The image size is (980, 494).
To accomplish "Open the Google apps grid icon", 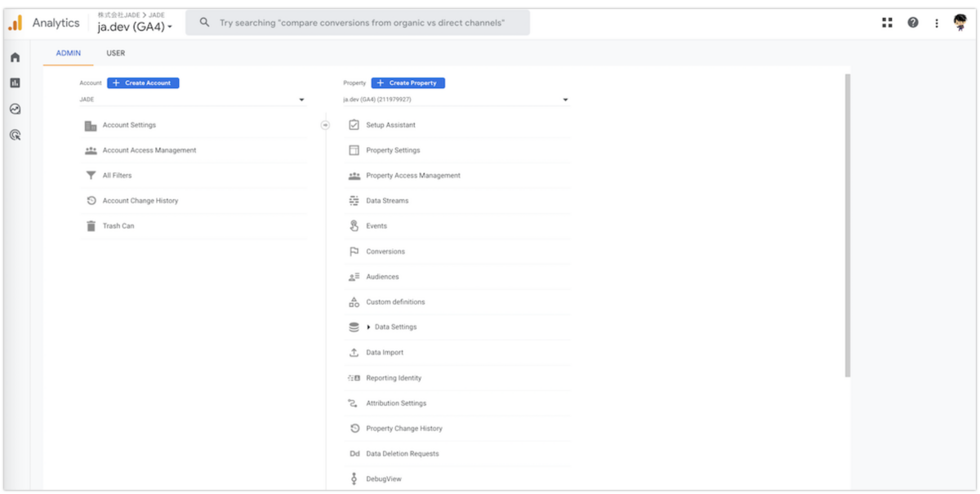I will click(x=887, y=23).
